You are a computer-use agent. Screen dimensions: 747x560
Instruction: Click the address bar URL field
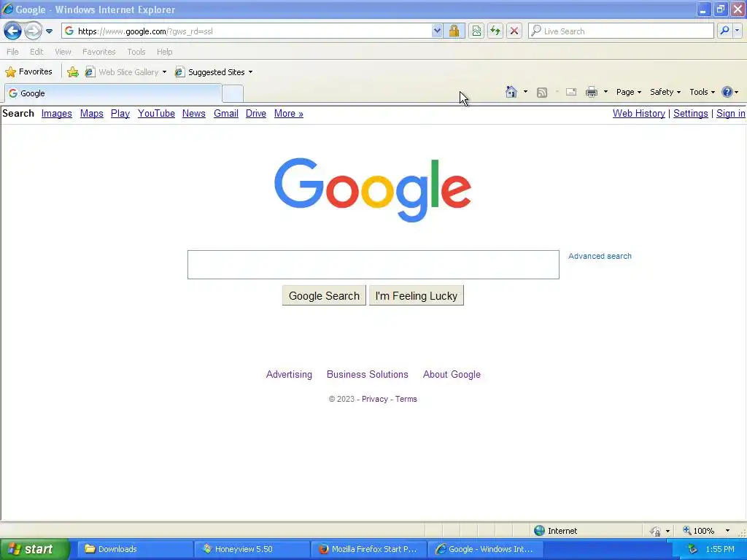coord(253,31)
